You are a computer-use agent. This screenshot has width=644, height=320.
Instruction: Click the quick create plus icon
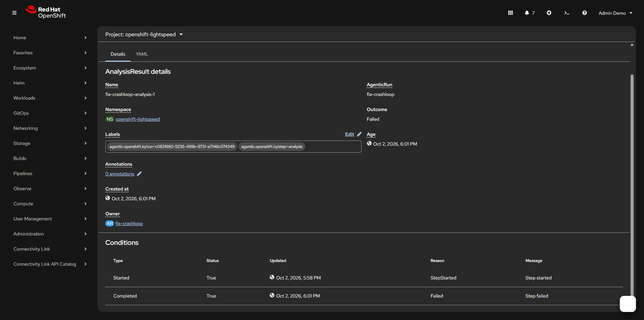(549, 13)
